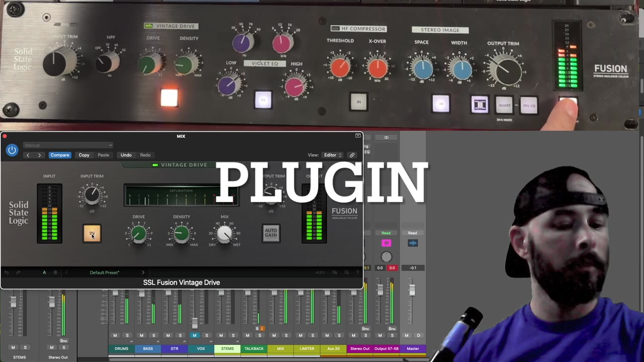The height and width of the screenshot is (362, 644).
Task: Click plugin undo arrow in bottom bar
Action: 7,273
